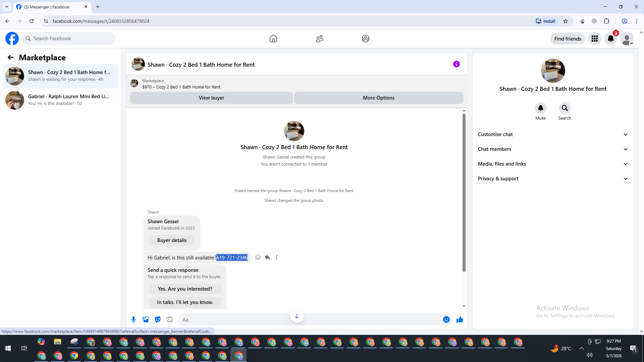
Task: Open the account profile avatar menu
Action: (627, 39)
